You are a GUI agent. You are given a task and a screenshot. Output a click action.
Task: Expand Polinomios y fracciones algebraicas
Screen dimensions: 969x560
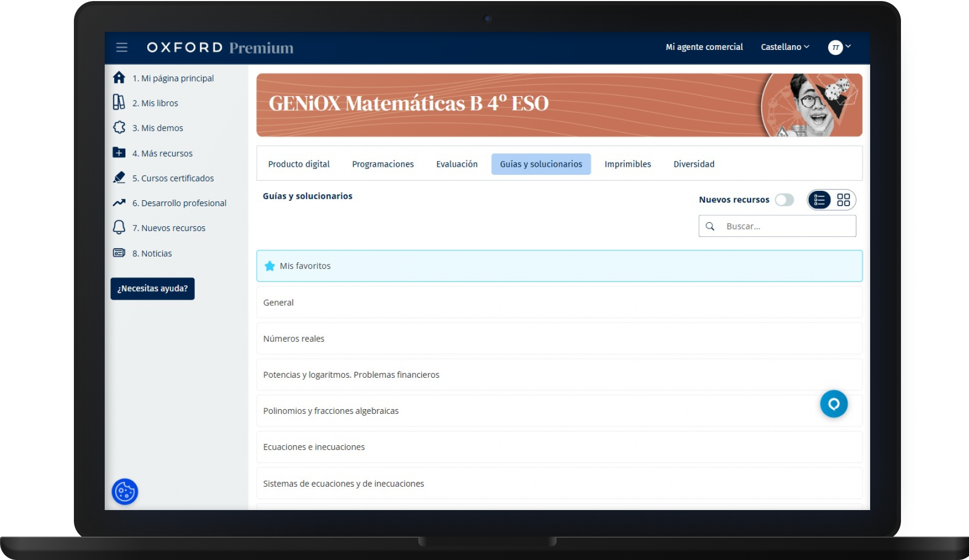(x=559, y=411)
